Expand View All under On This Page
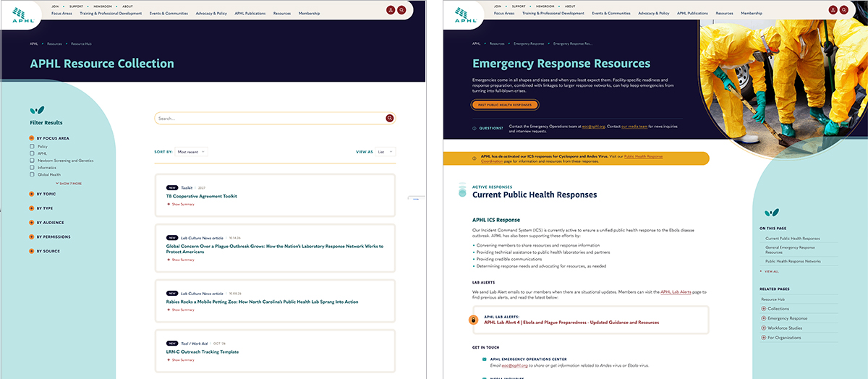Screen dimensions: 868x379 point(770,271)
